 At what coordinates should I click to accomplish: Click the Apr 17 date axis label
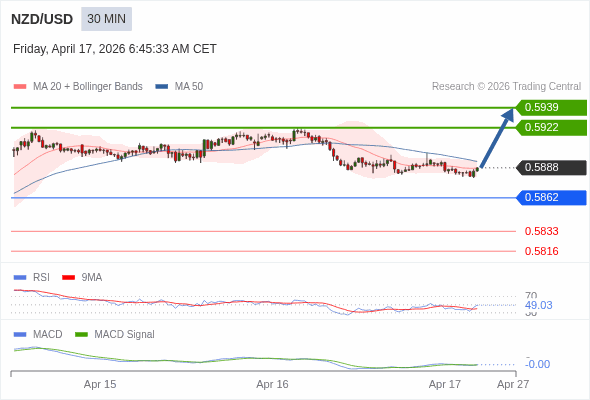click(445, 384)
